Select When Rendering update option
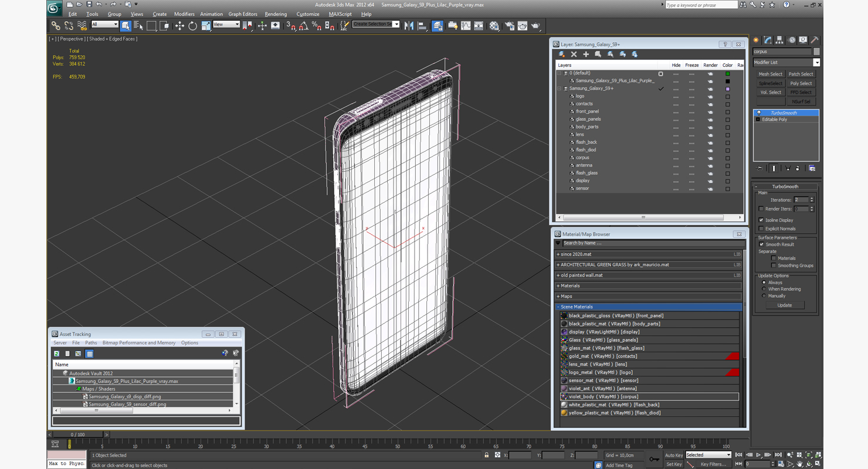 [764, 289]
